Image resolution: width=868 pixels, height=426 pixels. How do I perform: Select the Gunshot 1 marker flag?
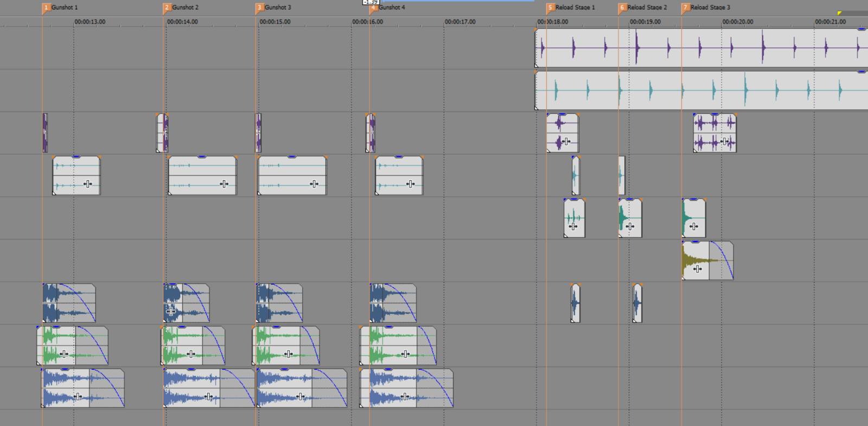46,8
